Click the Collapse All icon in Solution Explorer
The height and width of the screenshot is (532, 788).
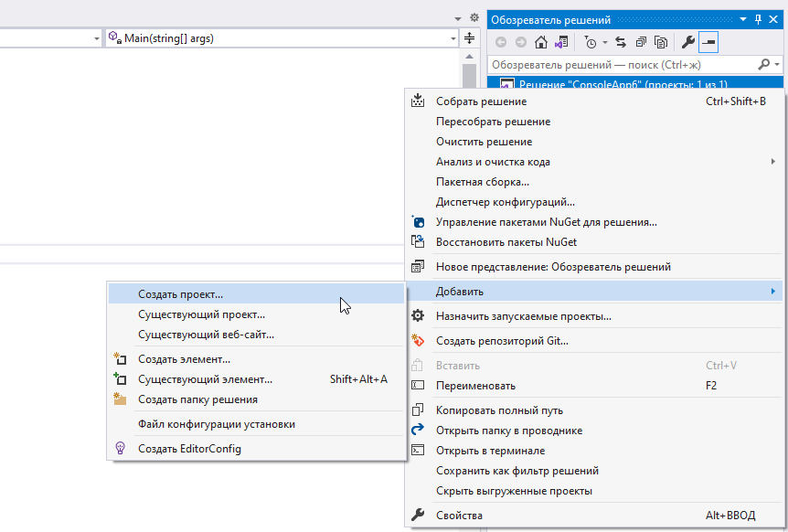pyautogui.click(x=641, y=42)
